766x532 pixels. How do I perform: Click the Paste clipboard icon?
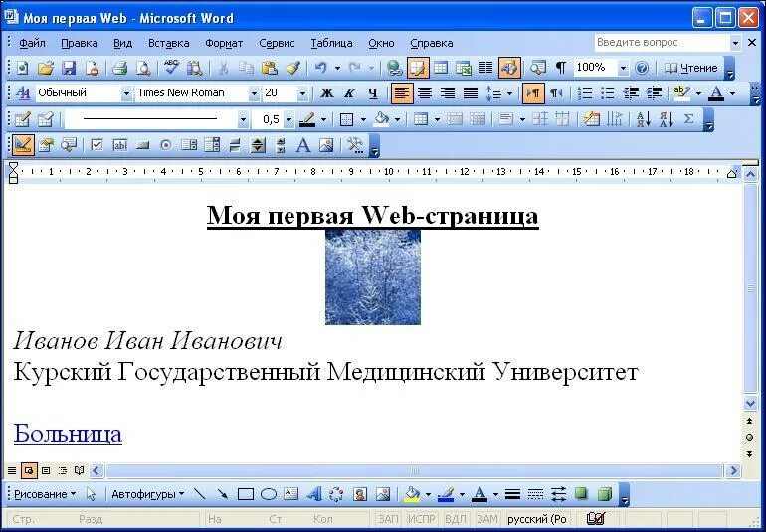270,68
